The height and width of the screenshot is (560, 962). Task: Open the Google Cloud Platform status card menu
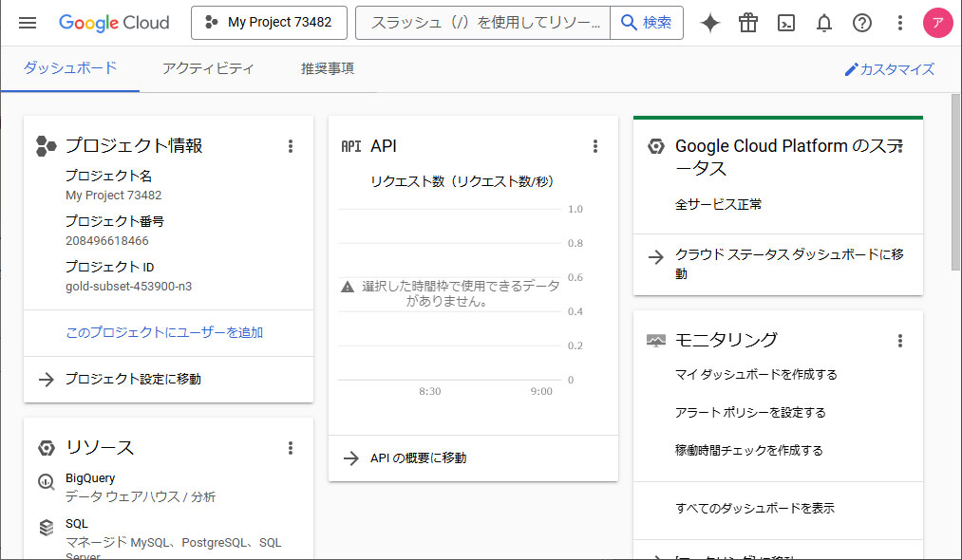point(900,146)
